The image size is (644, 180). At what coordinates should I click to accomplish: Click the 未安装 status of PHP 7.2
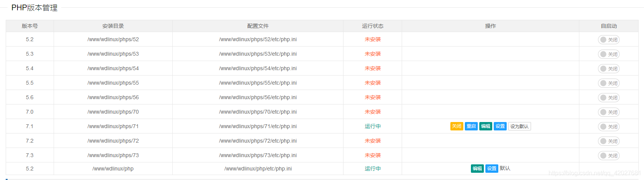pos(373,141)
